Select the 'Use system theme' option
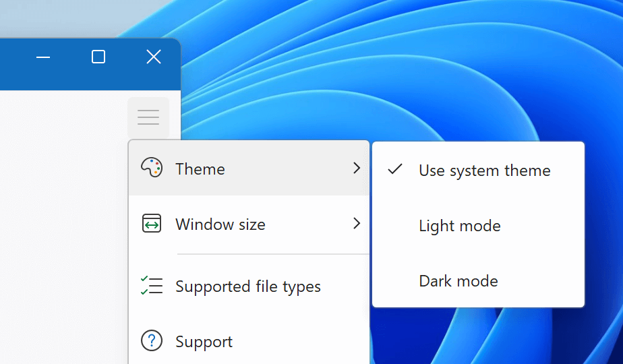The image size is (623, 364). [479, 170]
